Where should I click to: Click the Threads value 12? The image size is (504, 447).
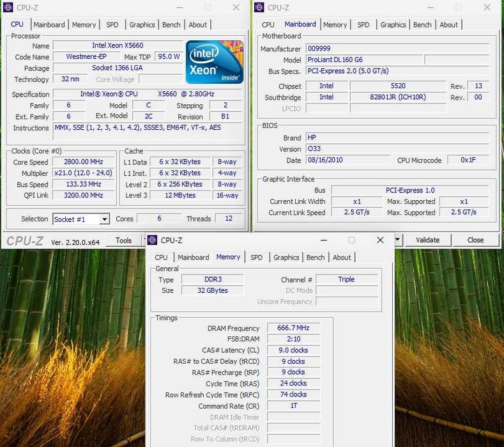(x=229, y=219)
